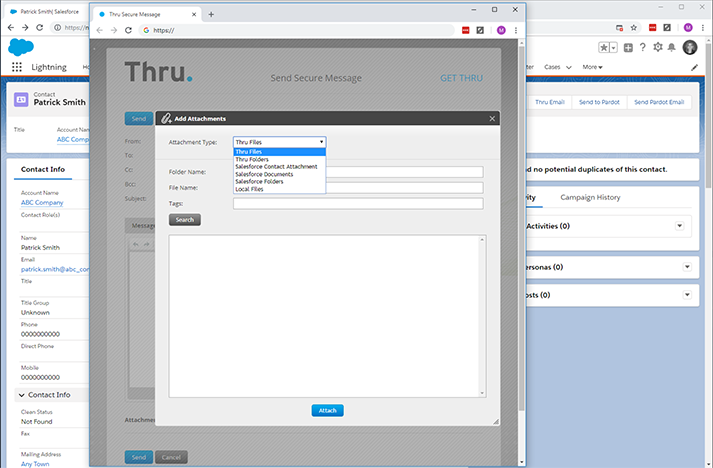Click the Send Pardot Email button
Image resolution: width=713 pixels, height=468 pixels.
click(659, 102)
